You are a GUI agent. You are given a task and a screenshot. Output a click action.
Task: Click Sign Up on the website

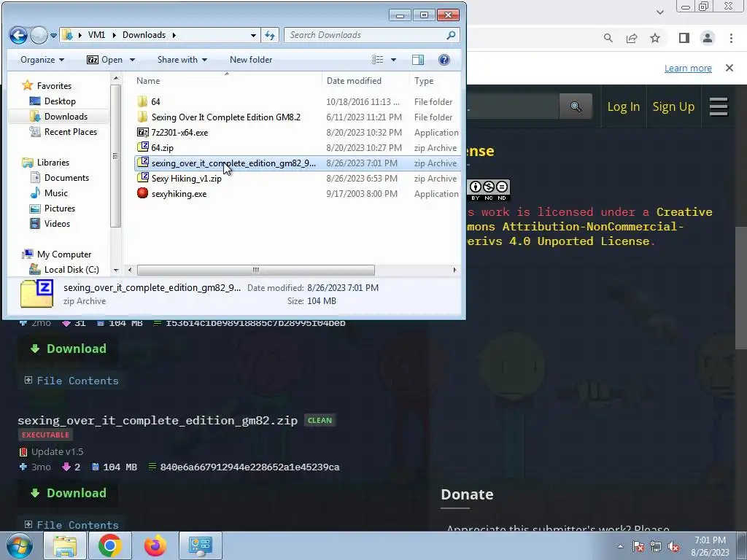click(x=673, y=106)
